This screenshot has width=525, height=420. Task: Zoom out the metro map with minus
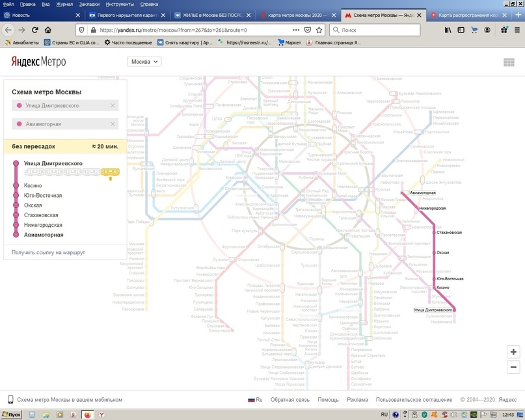pos(513,367)
